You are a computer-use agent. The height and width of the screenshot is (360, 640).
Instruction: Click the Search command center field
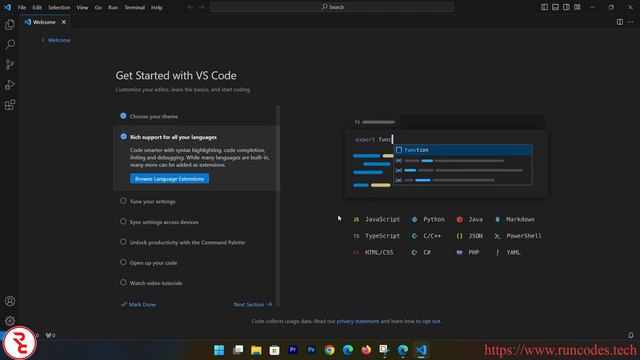332,7
